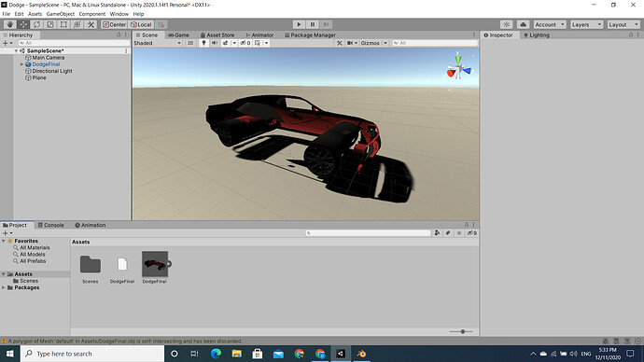Viewport: 644px width, 362px height.
Task: Select the Move tool
Action: [23, 24]
